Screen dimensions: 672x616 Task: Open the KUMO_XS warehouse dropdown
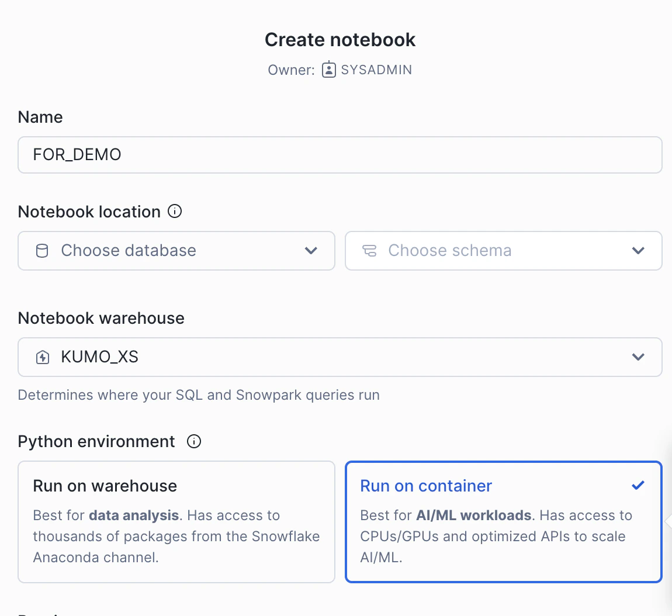(x=340, y=357)
